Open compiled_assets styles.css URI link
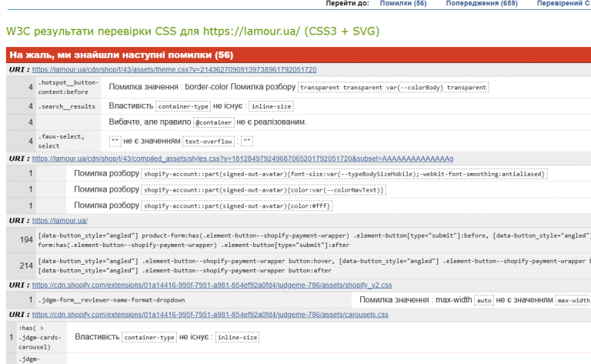The image size is (591, 364). click(x=242, y=159)
